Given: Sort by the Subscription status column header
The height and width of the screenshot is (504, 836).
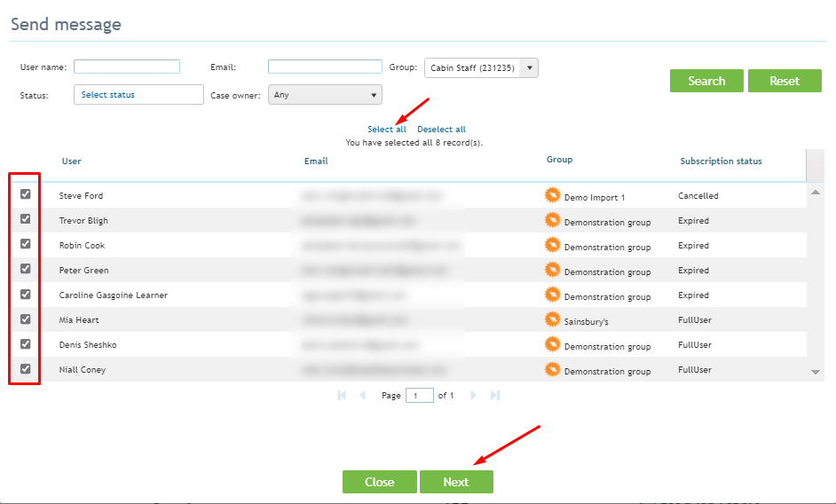Looking at the screenshot, I should (x=721, y=161).
